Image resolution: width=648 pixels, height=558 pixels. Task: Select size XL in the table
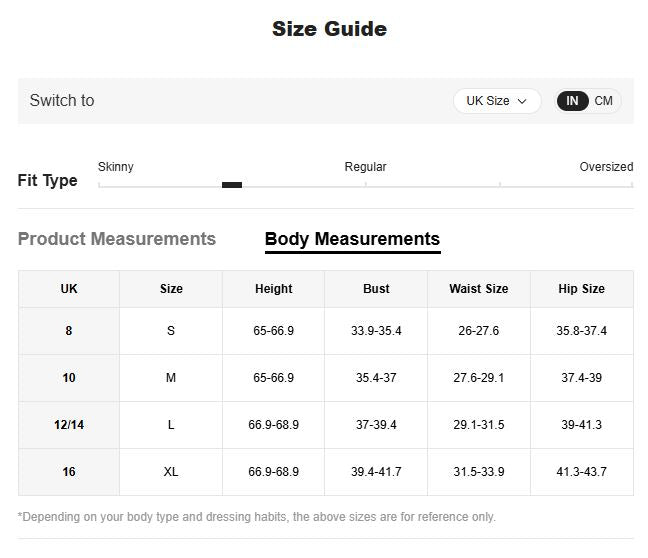pos(171,472)
